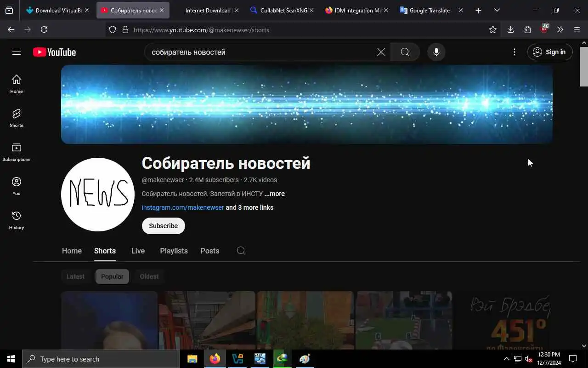Open the channel Posts tab

(209, 251)
